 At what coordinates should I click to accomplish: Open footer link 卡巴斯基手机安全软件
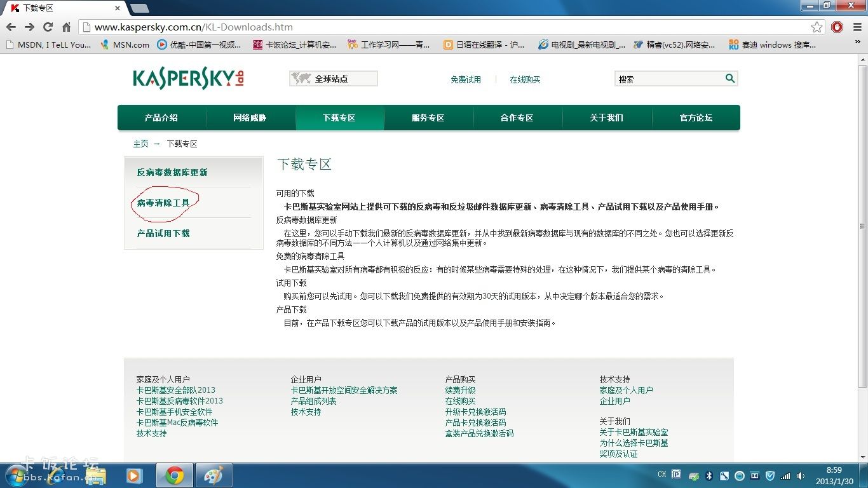coord(174,412)
